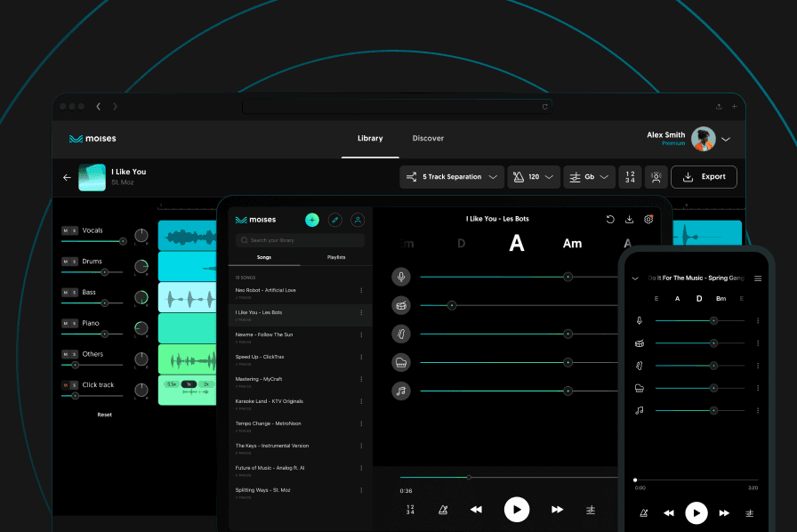Click the microphone vocals icon in tablet mixer
797x532 pixels.
tap(401, 277)
